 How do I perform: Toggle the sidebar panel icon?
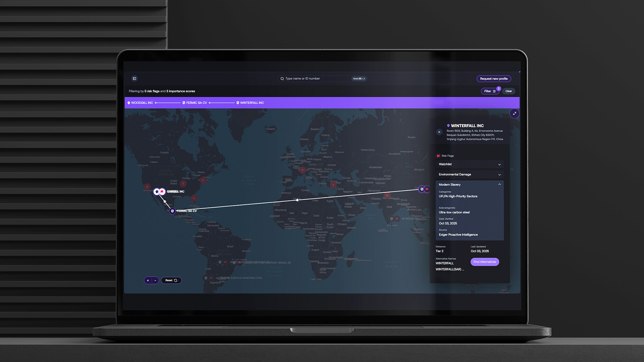[135, 79]
